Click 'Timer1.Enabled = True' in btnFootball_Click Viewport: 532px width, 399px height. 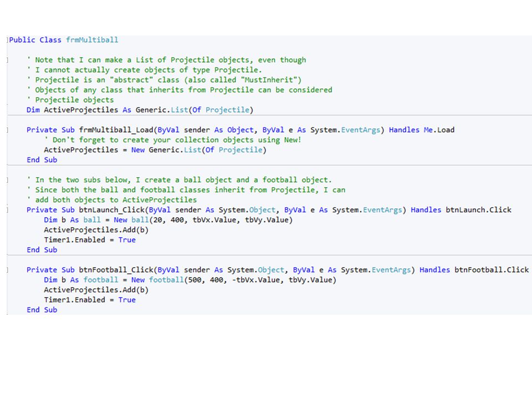90,300
